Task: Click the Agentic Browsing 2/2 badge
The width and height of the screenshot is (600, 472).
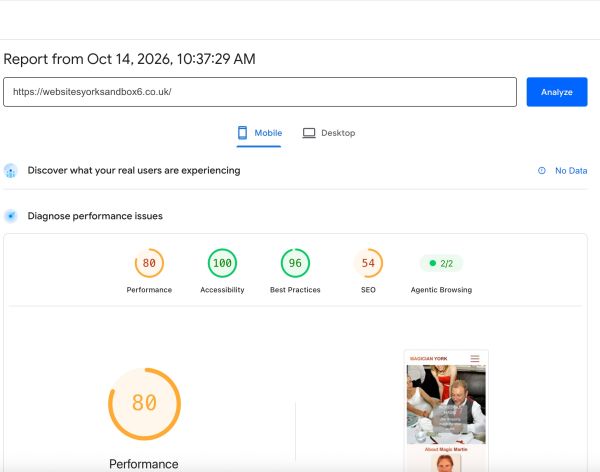Action: tap(441, 263)
